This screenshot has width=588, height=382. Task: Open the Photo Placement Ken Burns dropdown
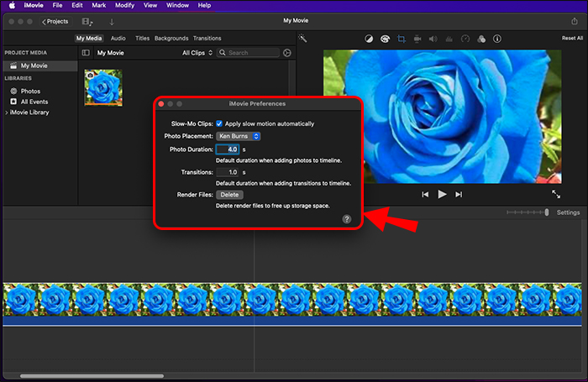pos(239,135)
